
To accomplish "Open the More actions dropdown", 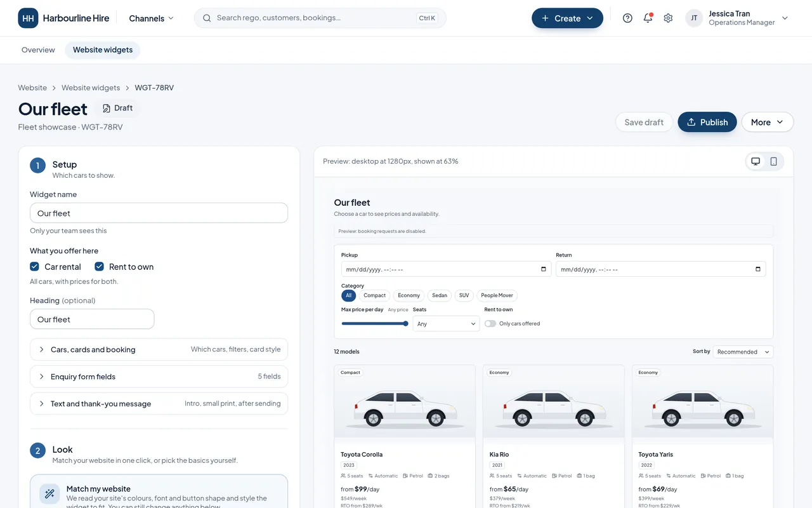I will (x=768, y=122).
